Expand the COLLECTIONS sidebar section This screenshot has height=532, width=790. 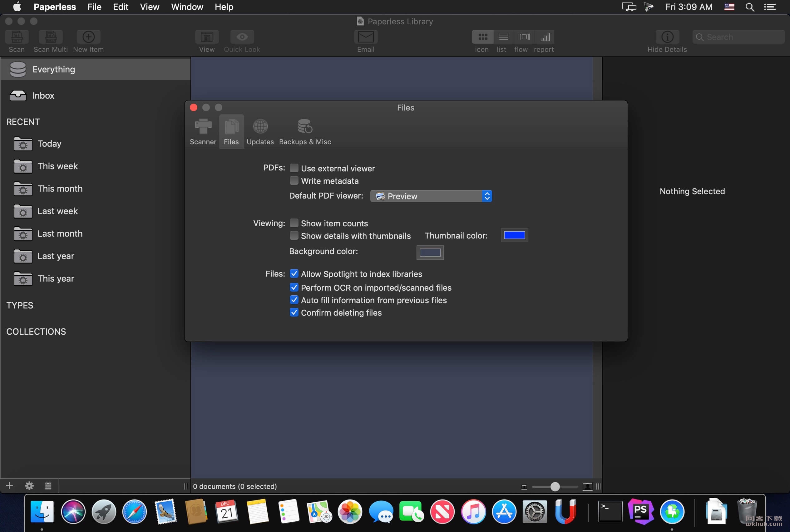point(36,332)
